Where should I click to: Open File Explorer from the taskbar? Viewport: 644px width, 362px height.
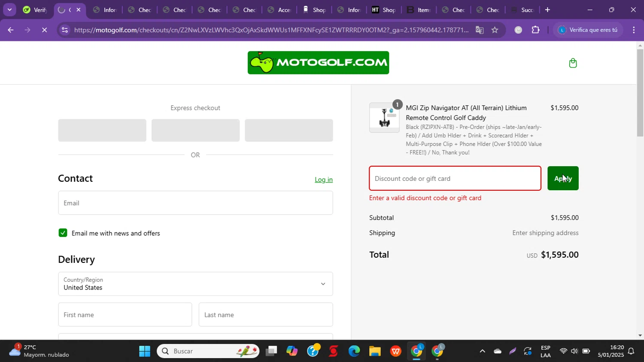tap(375, 351)
